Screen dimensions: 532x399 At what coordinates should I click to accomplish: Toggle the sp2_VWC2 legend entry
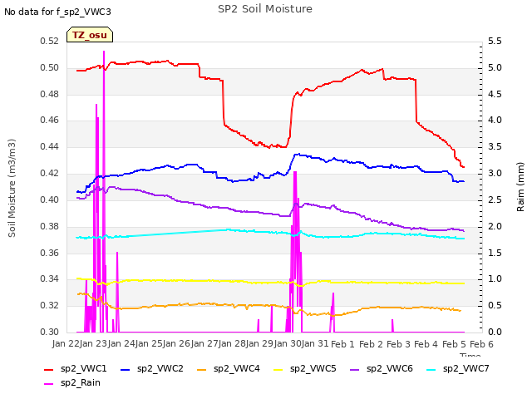click(151, 369)
